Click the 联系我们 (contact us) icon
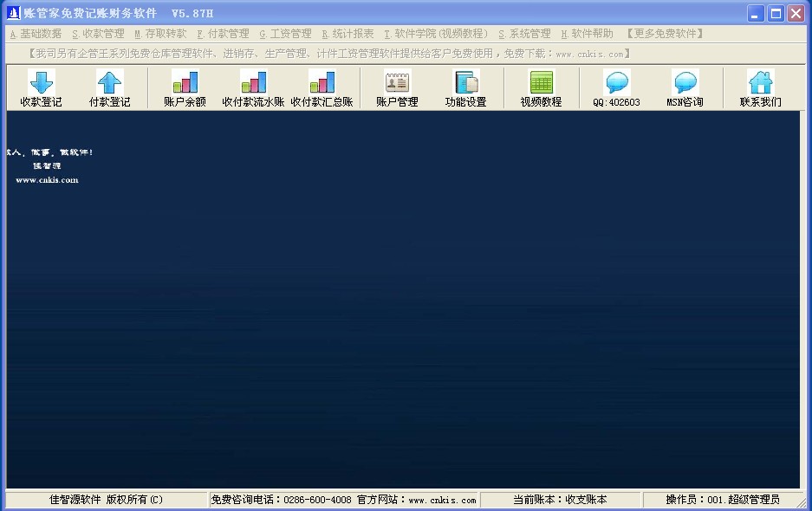 coord(760,87)
